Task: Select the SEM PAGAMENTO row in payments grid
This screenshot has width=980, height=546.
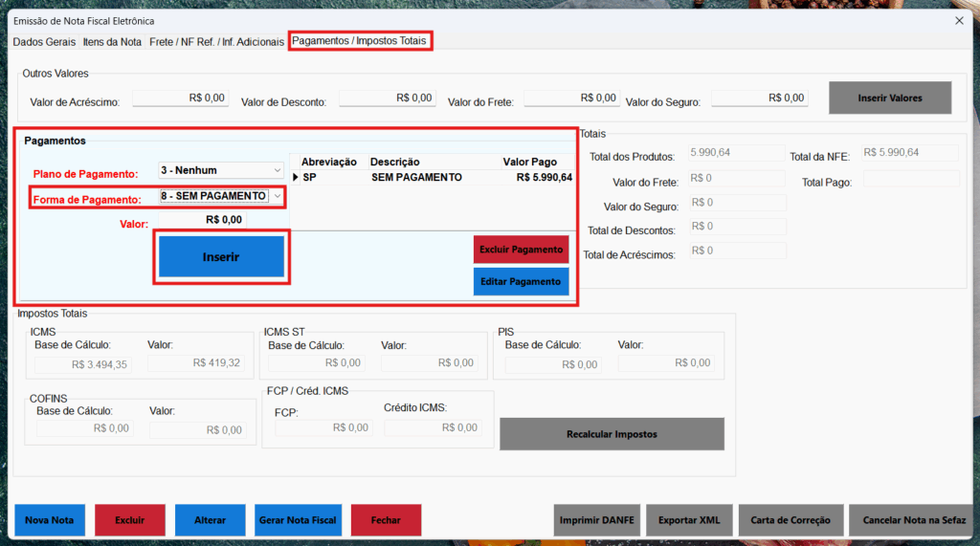Action: click(x=416, y=177)
